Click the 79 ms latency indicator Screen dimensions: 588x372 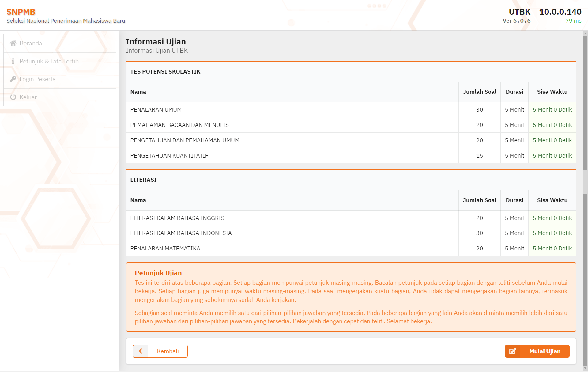(x=573, y=21)
